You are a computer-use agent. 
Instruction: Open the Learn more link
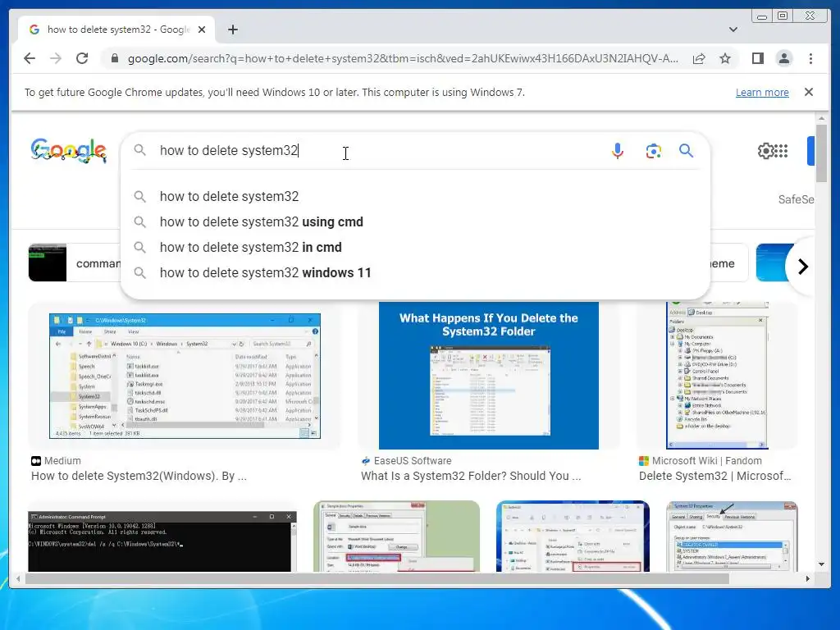click(762, 92)
